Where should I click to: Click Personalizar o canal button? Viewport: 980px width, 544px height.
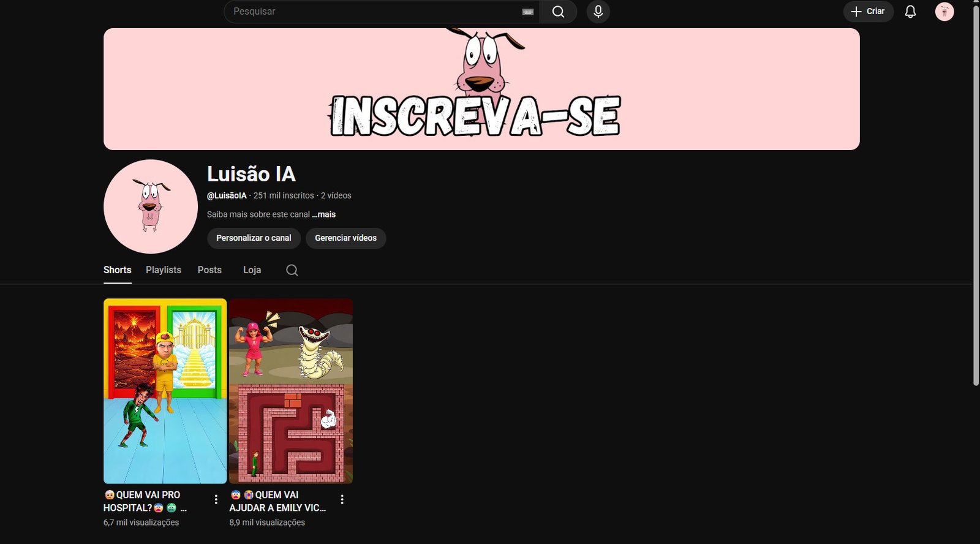tap(254, 238)
